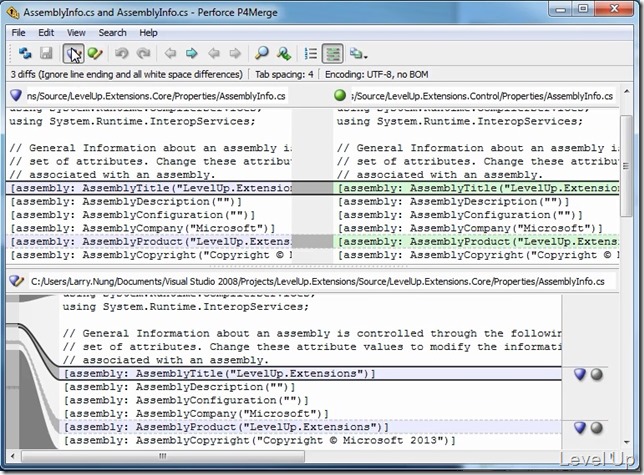Click the green circle icon in right pane header

tap(340, 95)
